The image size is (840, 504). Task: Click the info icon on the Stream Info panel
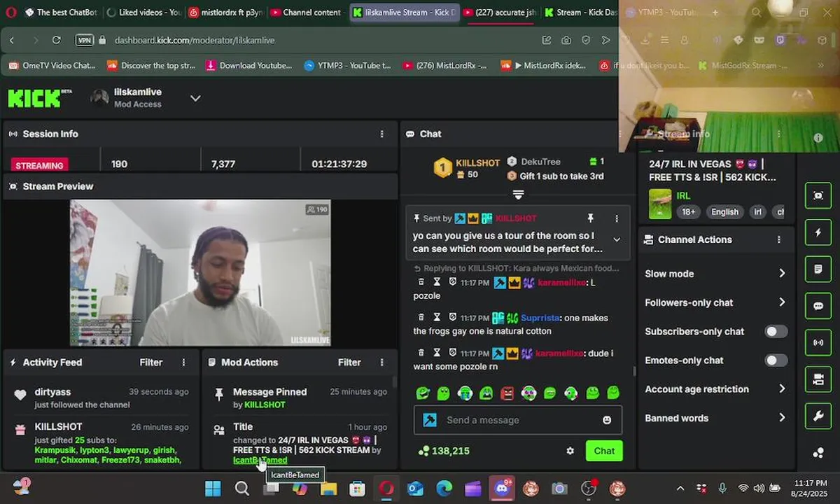click(x=818, y=138)
